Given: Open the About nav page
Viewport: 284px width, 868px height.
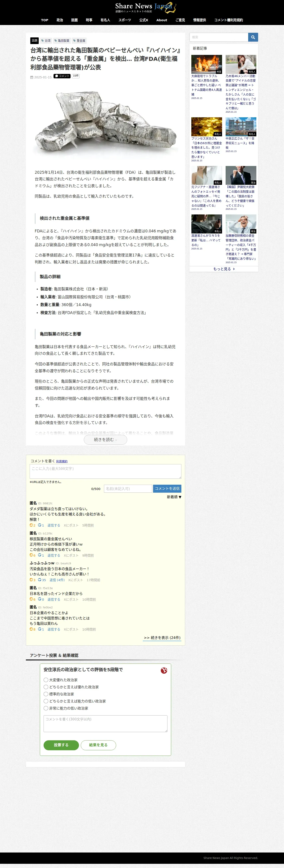Looking at the screenshot, I should click(x=162, y=20).
